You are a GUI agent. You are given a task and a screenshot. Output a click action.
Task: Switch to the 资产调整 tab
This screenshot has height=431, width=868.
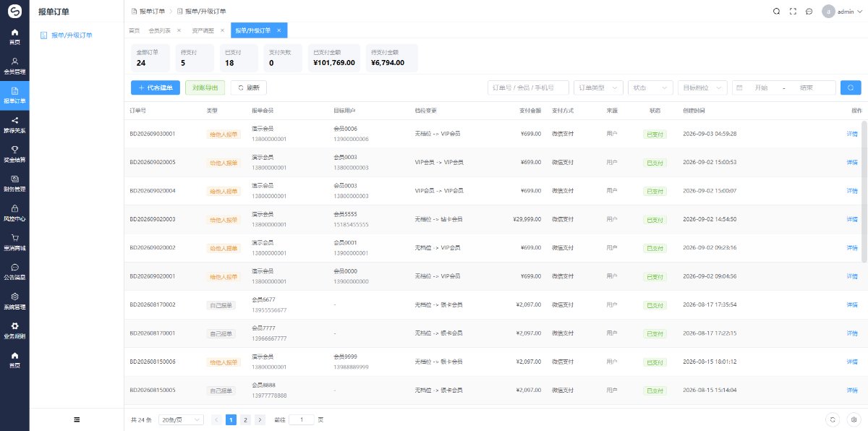(203, 30)
